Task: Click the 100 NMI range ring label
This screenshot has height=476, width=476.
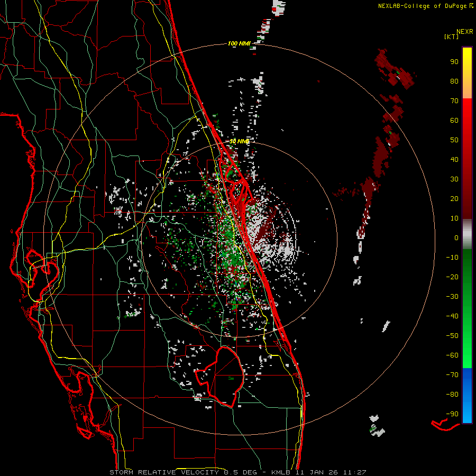Action: (239, 44)
